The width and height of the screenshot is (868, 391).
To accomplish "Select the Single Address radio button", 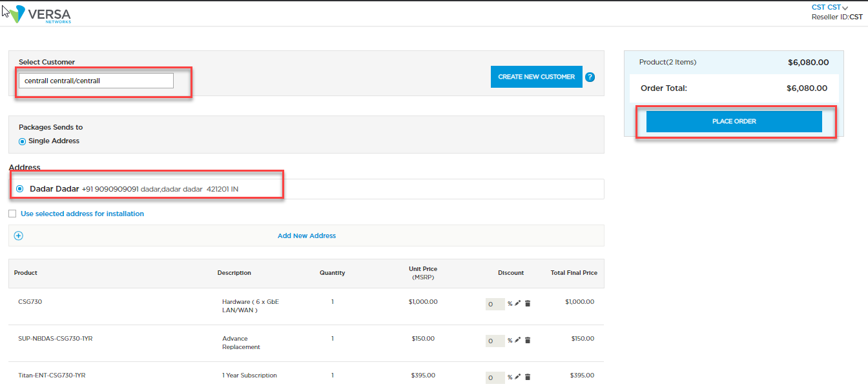I will pyautogui.click(x=23, y=141).
